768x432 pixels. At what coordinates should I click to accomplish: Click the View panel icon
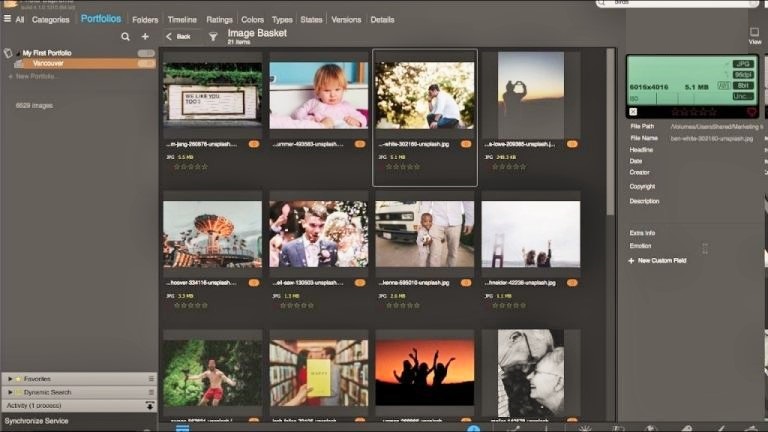[754, 36]
